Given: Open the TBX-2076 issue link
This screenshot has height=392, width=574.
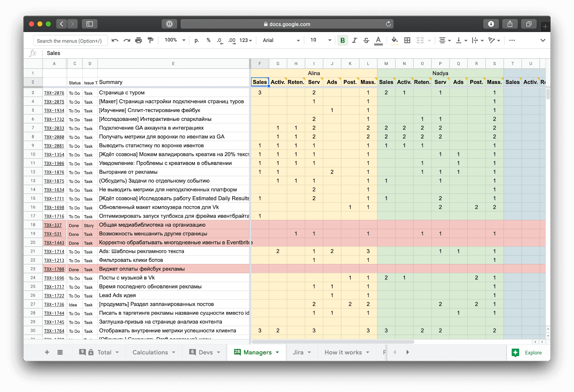Looking at the screenshot, I should pyautogui.click(x=54, y=93).
